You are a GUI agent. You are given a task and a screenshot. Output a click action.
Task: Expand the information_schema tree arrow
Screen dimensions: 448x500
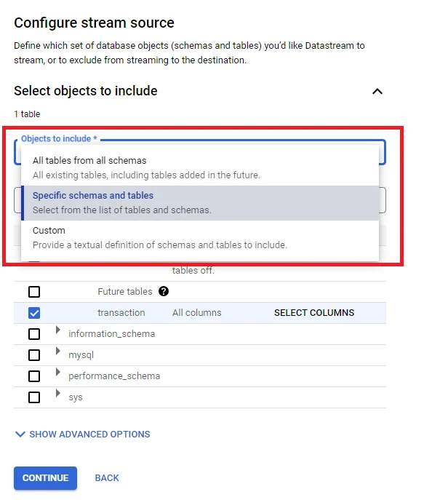point(58,330)
